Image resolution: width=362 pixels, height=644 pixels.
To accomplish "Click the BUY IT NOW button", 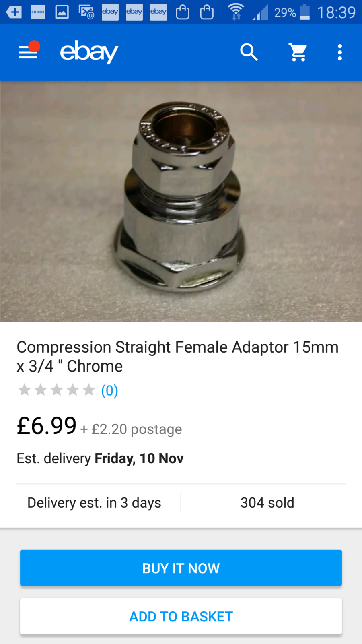I will (181, 568).
